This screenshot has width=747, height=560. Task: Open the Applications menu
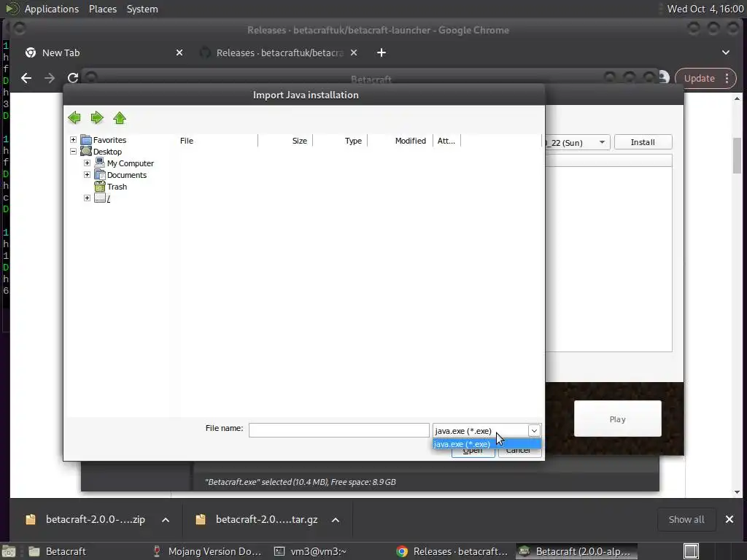(x=52, y=9)
